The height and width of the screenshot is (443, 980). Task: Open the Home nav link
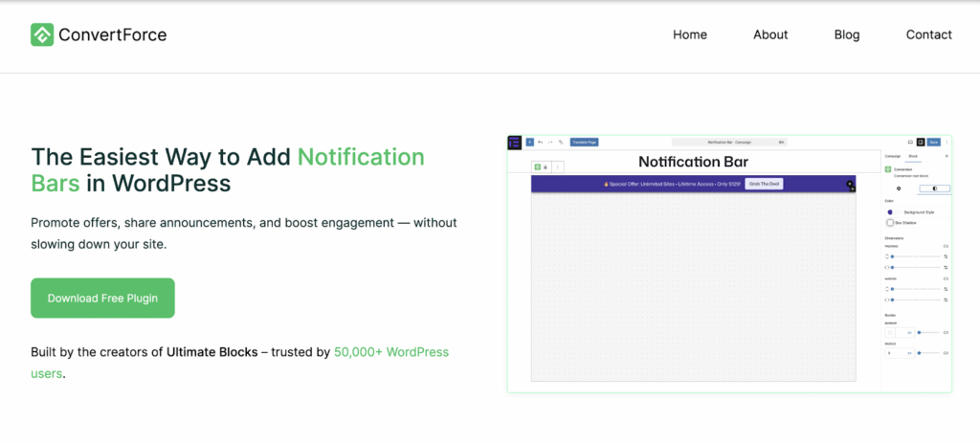pyautogui.click(x=689, y=35)
